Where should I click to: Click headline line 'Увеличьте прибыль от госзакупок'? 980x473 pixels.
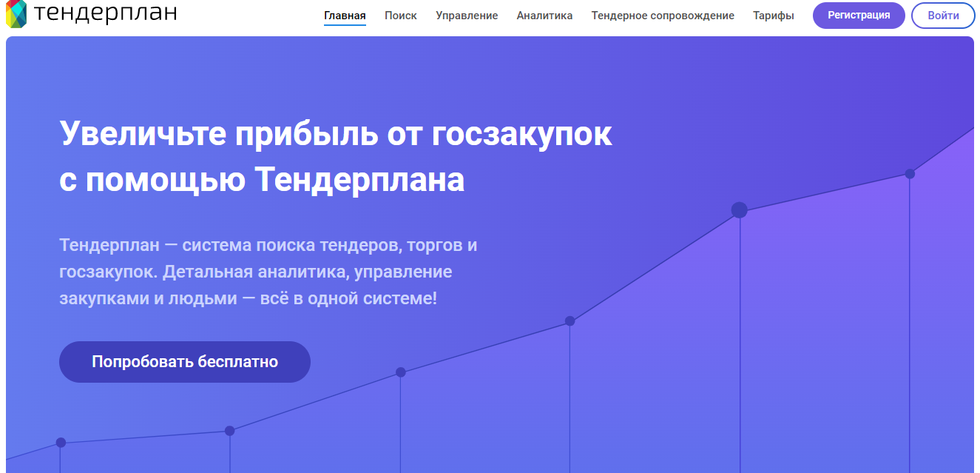[336, 134]
